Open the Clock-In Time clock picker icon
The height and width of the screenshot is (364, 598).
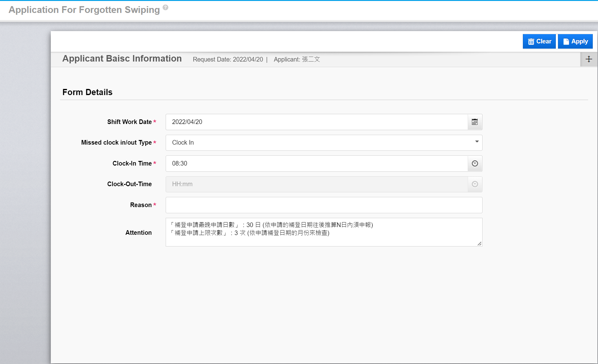coord(475,164)
